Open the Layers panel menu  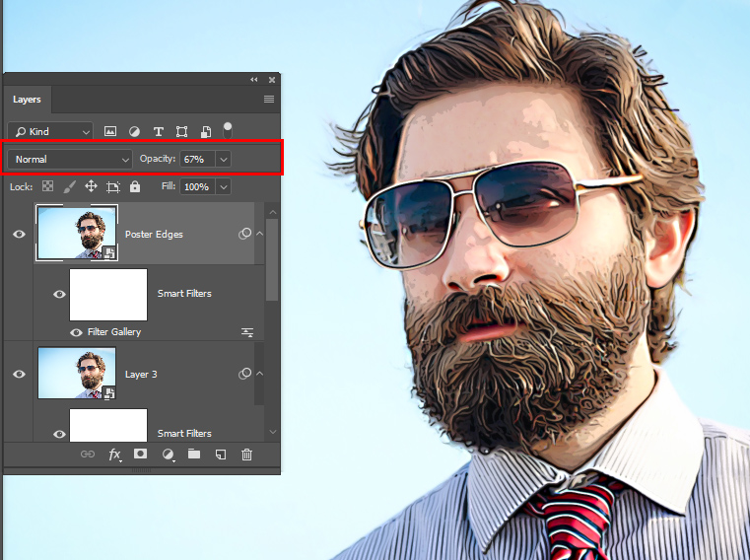(269, 99)
